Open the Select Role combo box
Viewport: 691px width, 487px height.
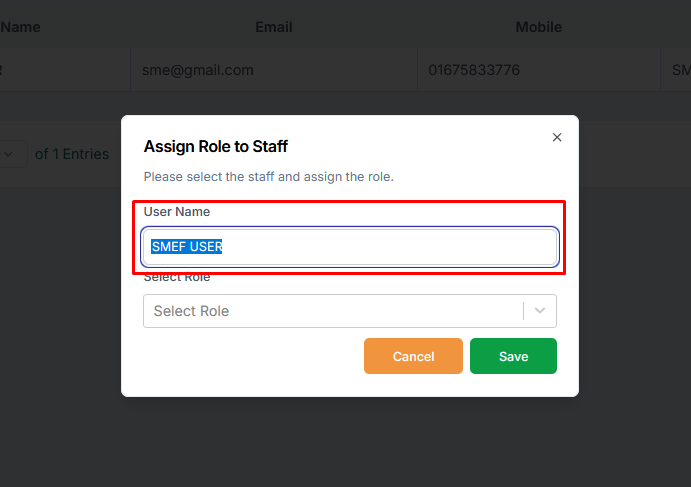coord(349,311)
